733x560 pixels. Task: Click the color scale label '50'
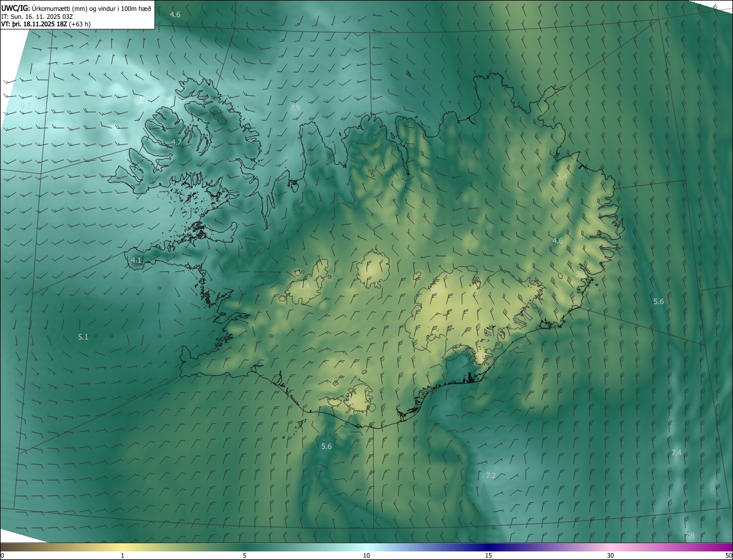click(x=728, y=555)
